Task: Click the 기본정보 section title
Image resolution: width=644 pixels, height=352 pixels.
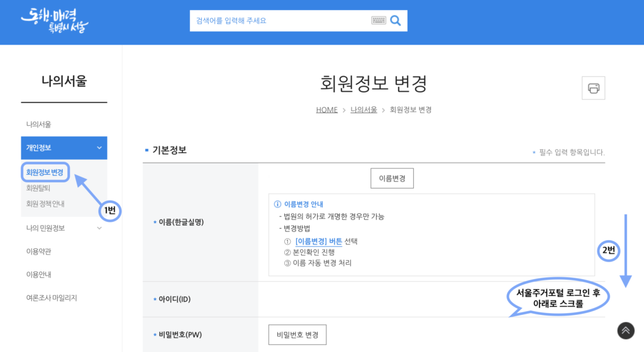Action: click(x=169, y=150)
